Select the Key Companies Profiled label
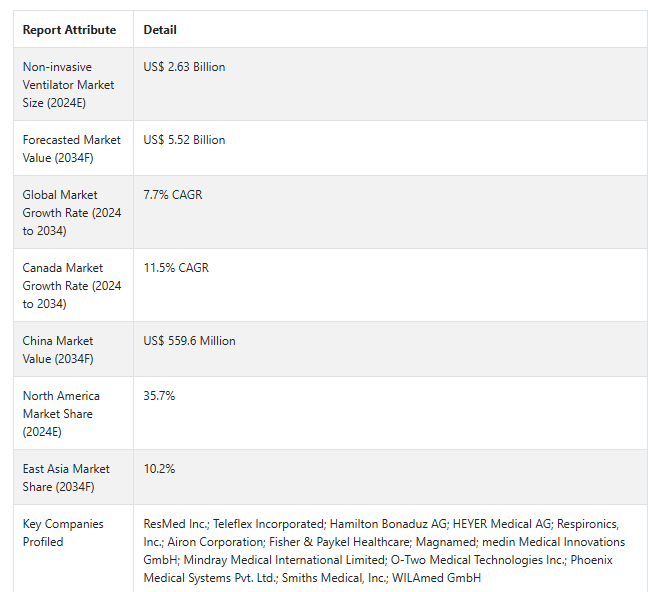648x592 pixels. click(x=59, y=533)
